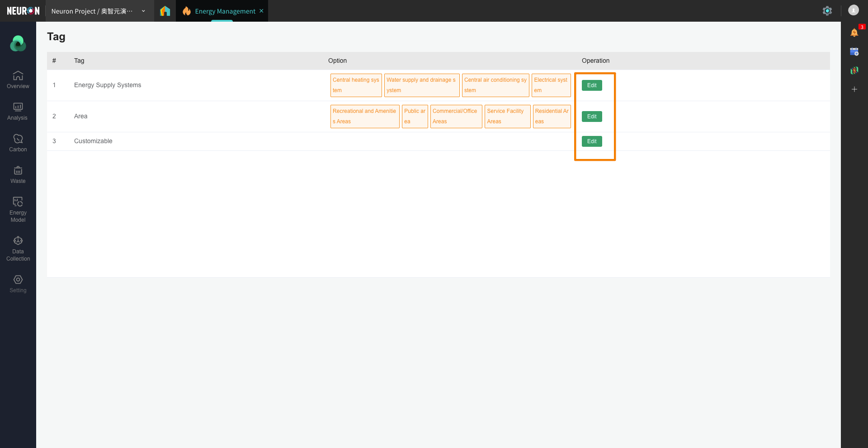The height and width of the screenshot is (448, 868).
Task: Navigate to Data Collection
Action: 18,248
